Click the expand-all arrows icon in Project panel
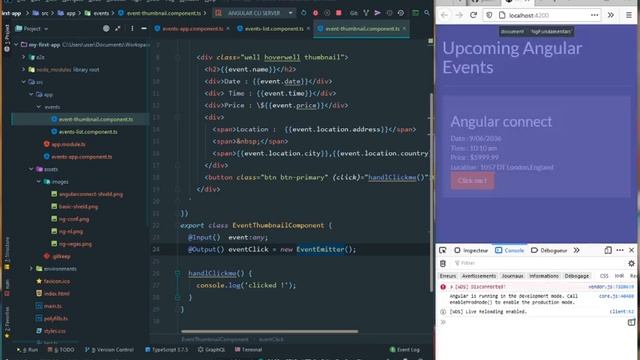640x360 pixels. [118, 29]
